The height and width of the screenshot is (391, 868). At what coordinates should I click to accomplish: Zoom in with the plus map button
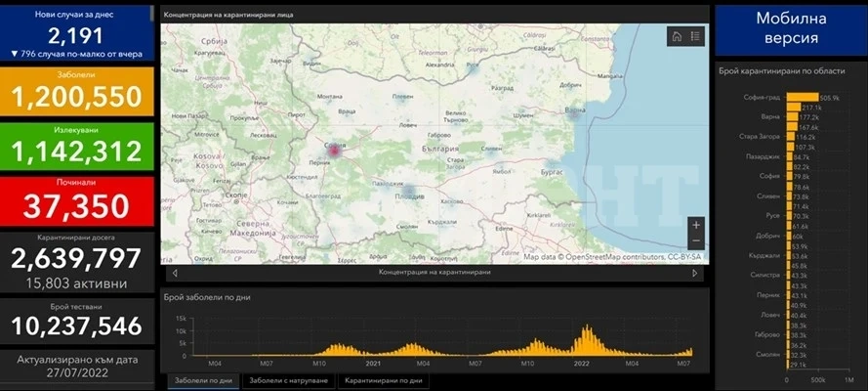pos(696,225)
